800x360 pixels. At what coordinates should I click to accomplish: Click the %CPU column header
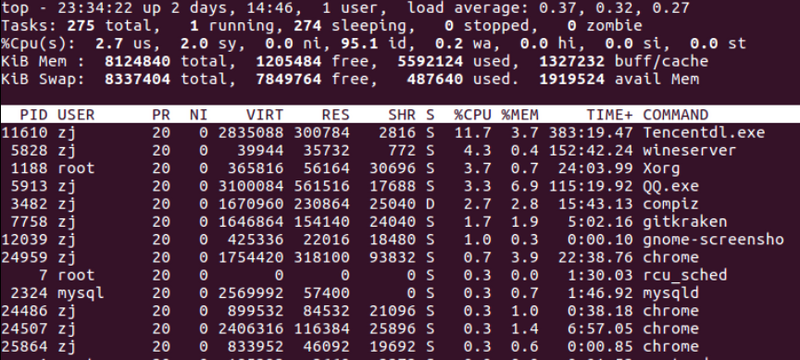(x=472, y=115)
